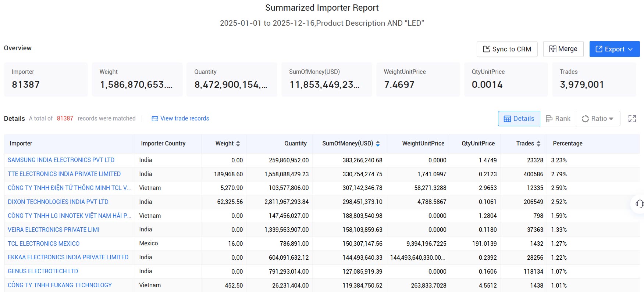Open DIXON TECHNOLOGIES INDIA PVT LTD link
The width and height of the screenshot is (644, 292).
(x=58, y=202)
